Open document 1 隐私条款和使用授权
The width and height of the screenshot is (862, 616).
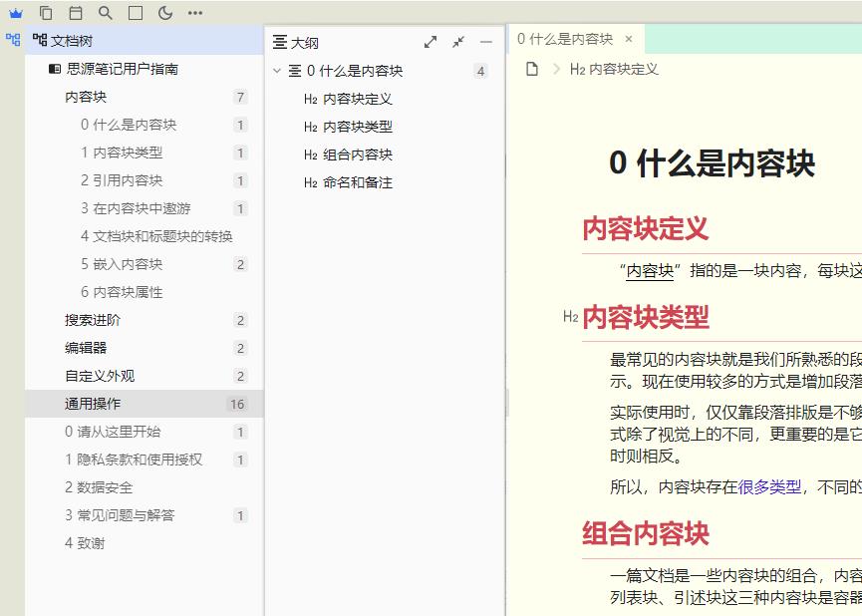click(x=134, y=460)
